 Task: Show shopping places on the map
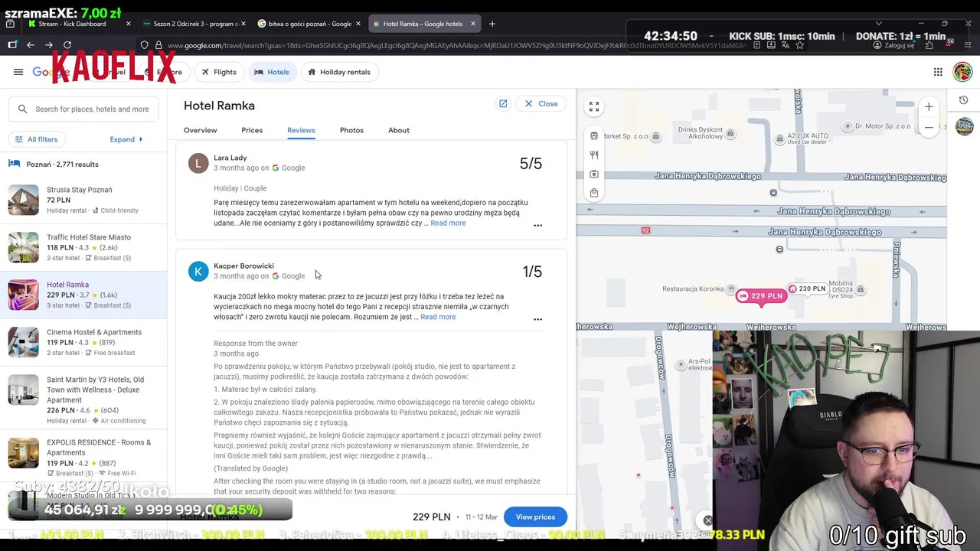[x=594, y=193]
